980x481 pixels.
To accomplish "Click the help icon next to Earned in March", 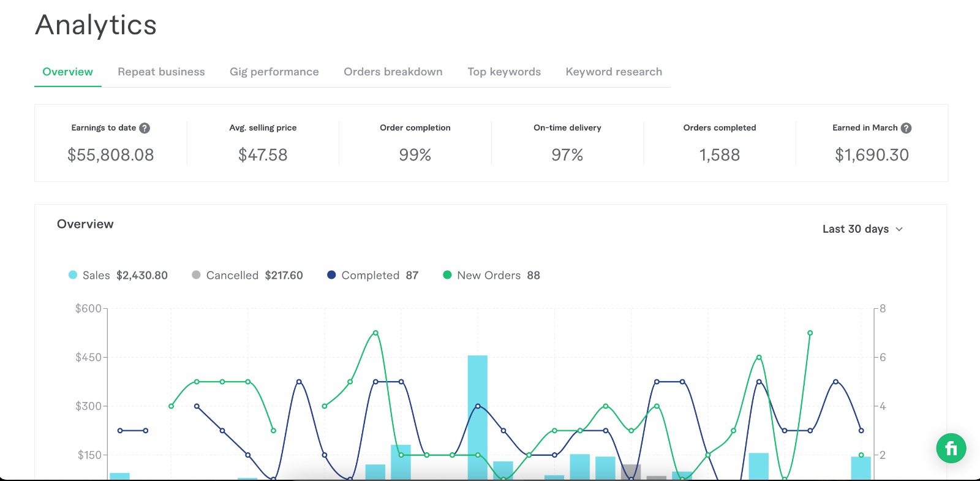I will [906, 128].
